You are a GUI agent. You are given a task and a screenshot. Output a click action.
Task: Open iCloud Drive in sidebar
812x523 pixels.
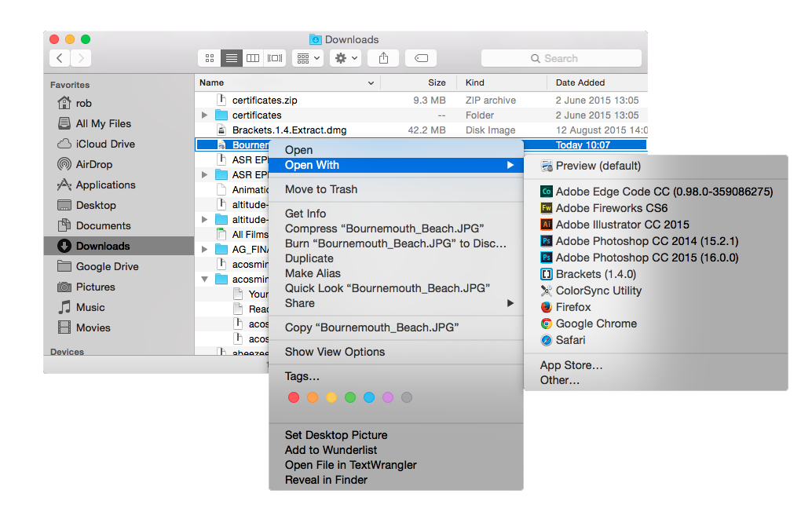(x=119, y=144)
